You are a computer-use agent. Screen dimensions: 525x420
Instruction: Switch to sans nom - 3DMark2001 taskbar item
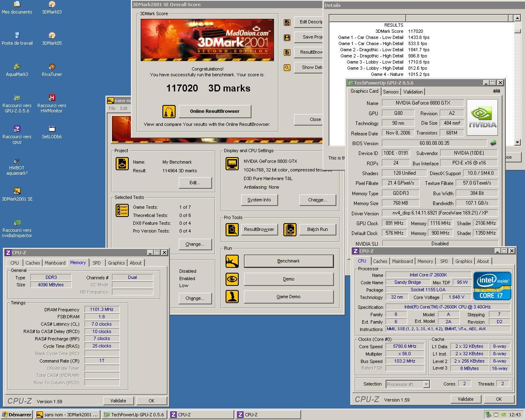click(x=68, y=415)
